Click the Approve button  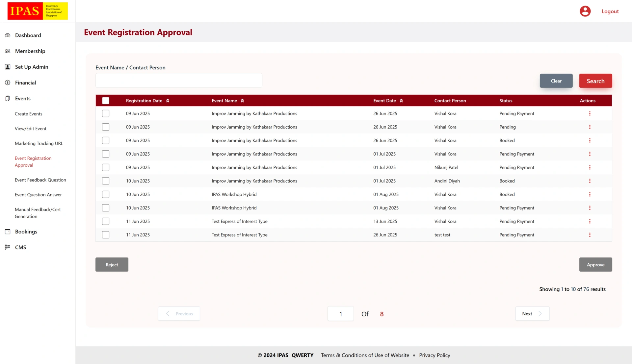pyautogui.click(x=595, y=265)
